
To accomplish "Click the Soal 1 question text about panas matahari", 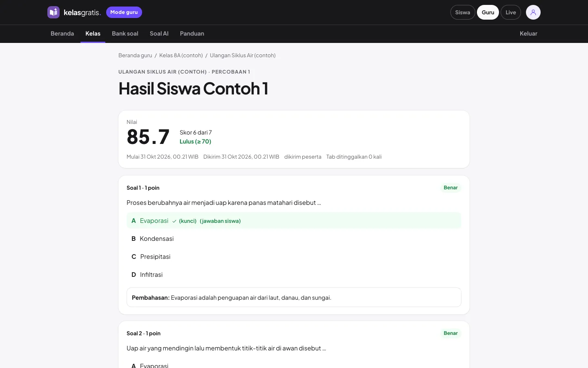I will [x=224, y=203].
